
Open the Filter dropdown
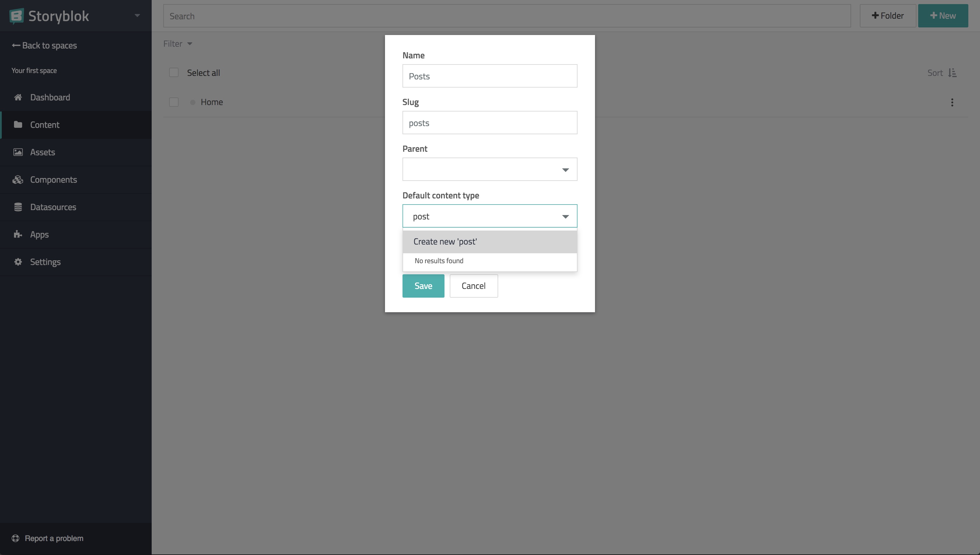tap(178, 43)
